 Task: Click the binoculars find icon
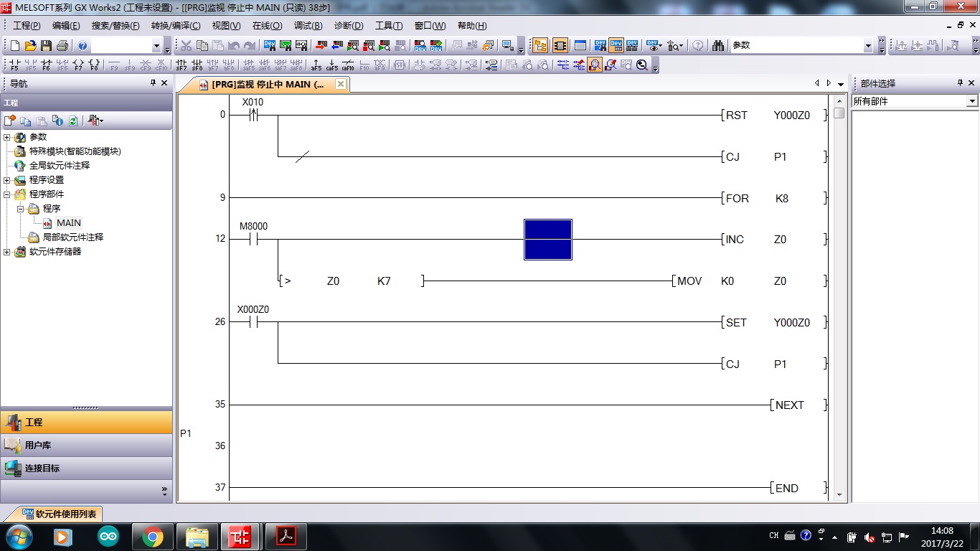pos(718,46)
